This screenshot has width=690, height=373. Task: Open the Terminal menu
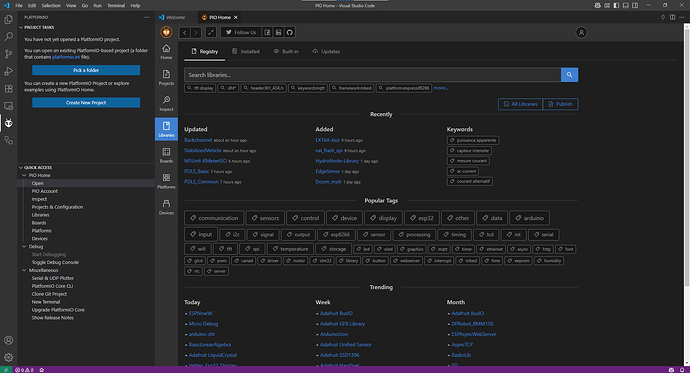(x=116, y=5)
